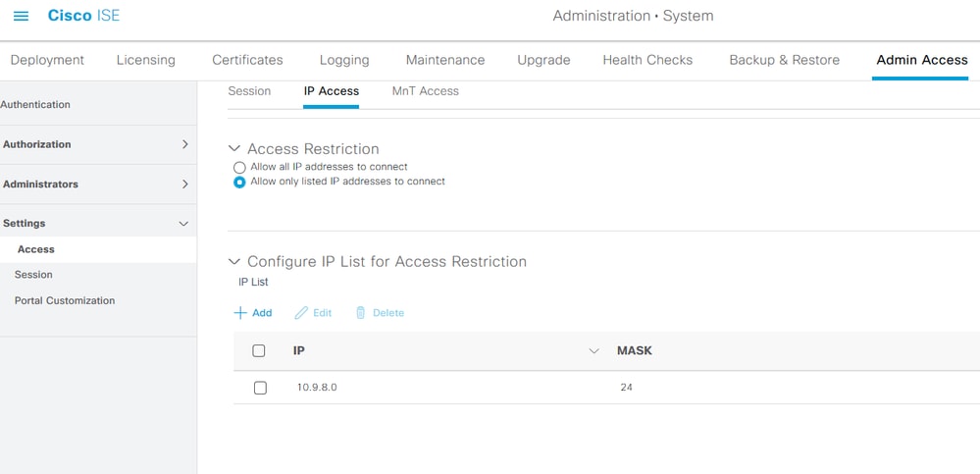The height and width of the screenshot is (474, 980).
Task: Open the Certificates tab
Action: (x=247, y=60)
